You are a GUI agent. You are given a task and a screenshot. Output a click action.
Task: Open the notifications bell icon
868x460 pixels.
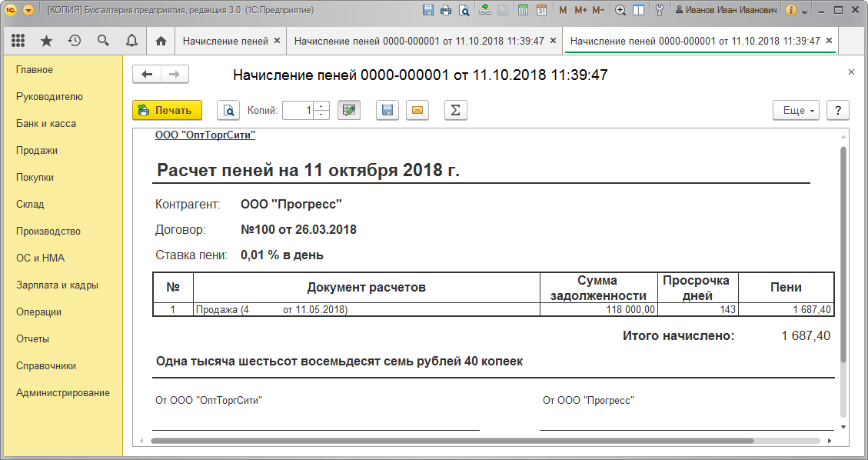[131, 41]
